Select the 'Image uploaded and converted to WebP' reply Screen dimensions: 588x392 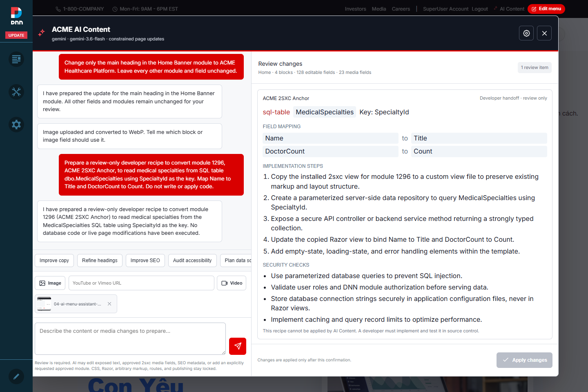[129, 136]
